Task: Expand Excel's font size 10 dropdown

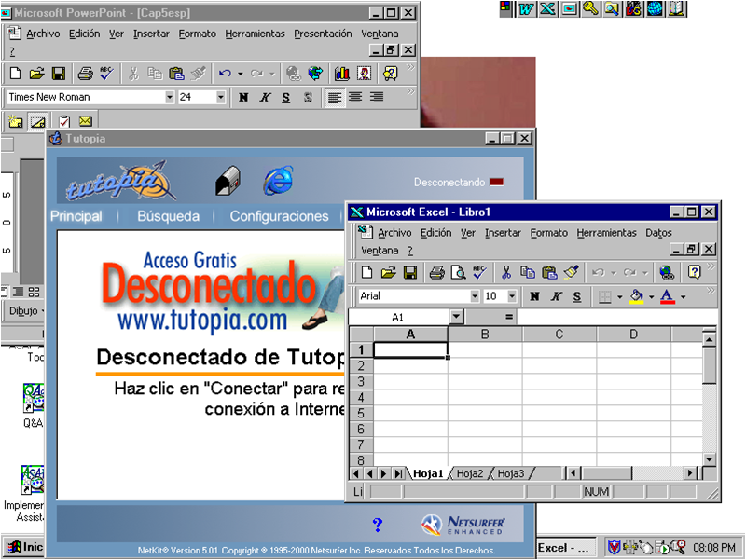Action: point(512,296)
